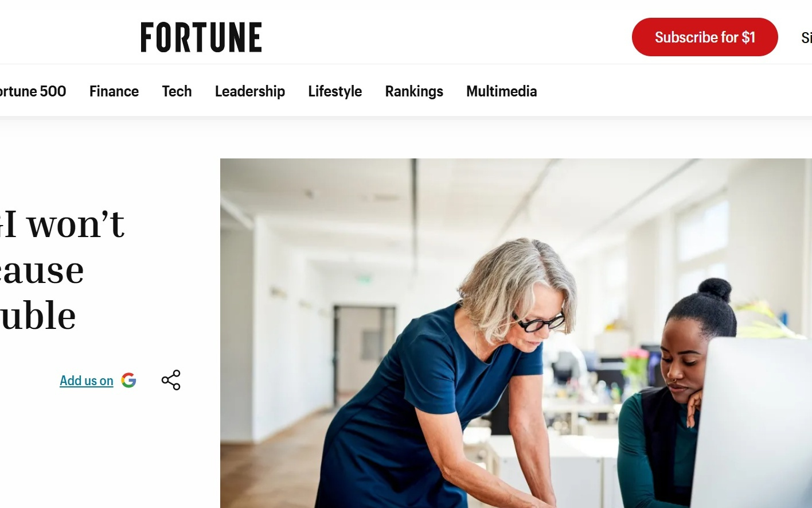View the Rankings section
Image resolution: width=812 pixels, height=508 pixels.
pyautogui.click(x=414, y=91)
